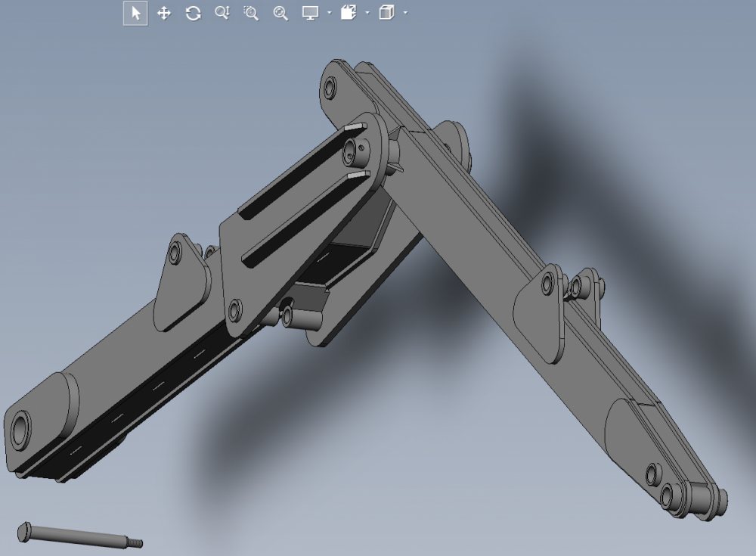Click the monitor display settings icon
This screenshot has height=556, width=756.
[310, 13]
